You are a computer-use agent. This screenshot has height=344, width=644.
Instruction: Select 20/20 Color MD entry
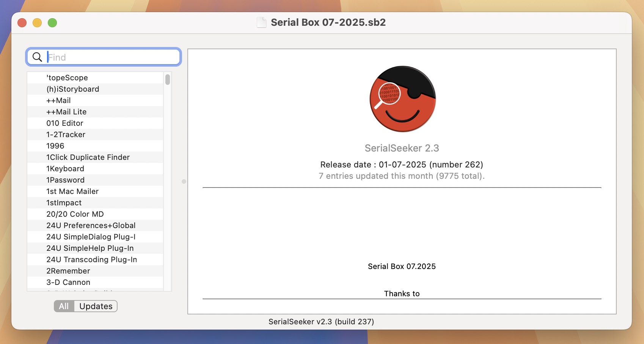pyautogui.click(x=95, y=214)
